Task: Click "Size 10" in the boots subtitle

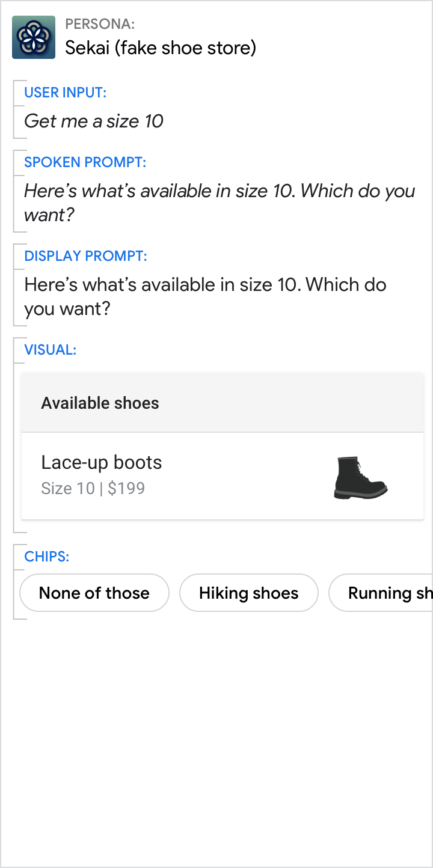Action: pos(67,488)
